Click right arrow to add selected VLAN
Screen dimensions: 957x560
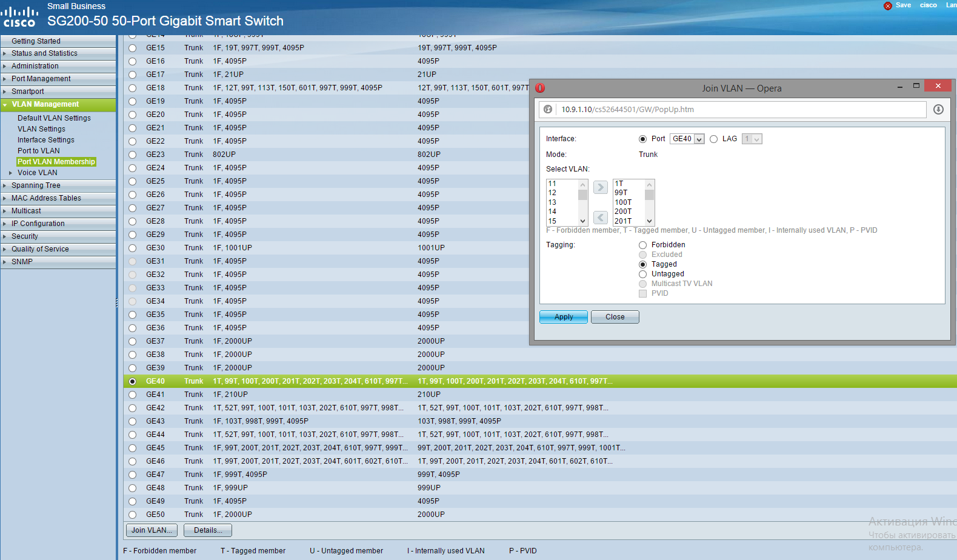pos(600,187)
